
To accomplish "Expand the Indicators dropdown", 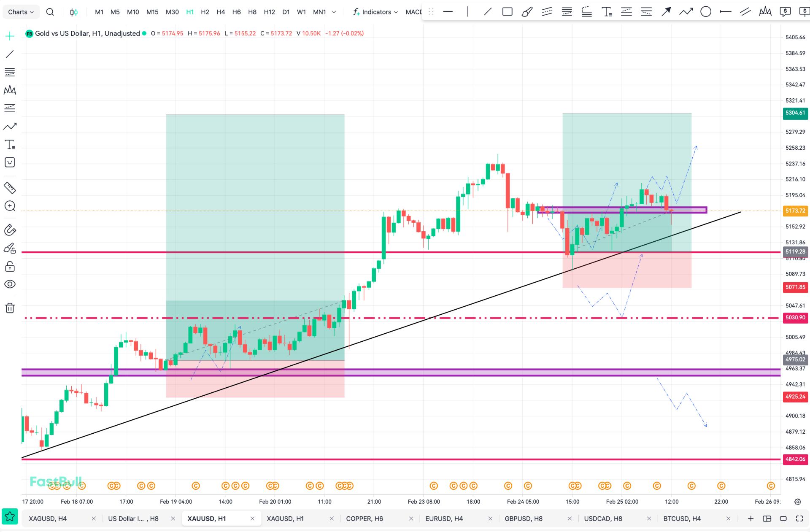I will point(375,12).
